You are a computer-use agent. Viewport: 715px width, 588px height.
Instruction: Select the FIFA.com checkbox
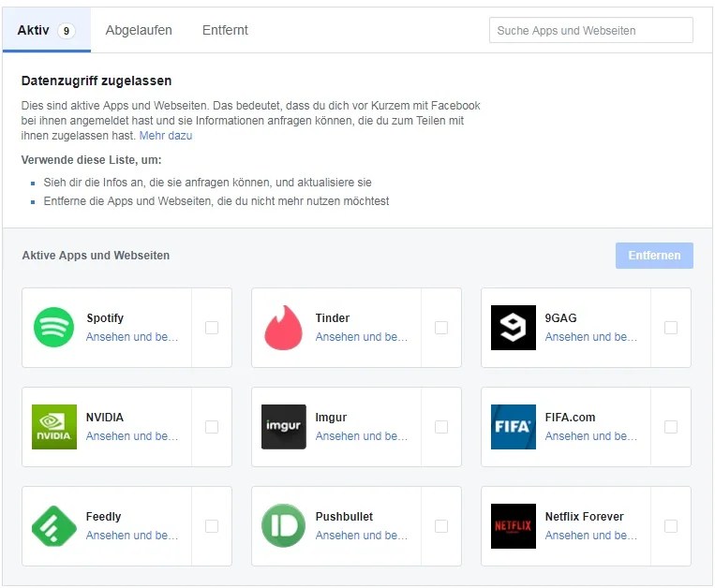[x=671, y=427]
